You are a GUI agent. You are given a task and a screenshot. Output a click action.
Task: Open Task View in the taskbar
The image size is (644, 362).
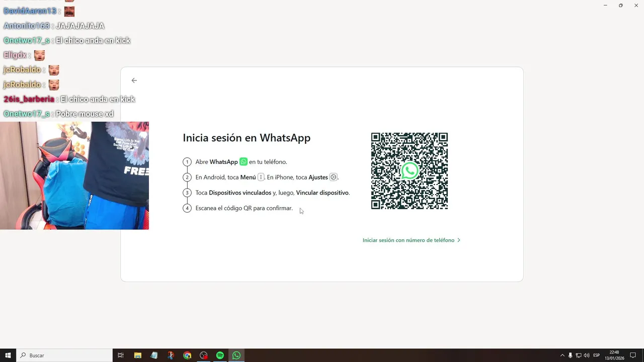coord(121,355)
